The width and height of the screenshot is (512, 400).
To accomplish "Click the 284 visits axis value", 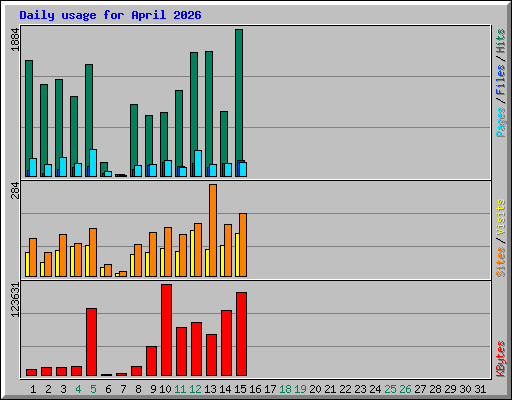I will tap(15, 190).
